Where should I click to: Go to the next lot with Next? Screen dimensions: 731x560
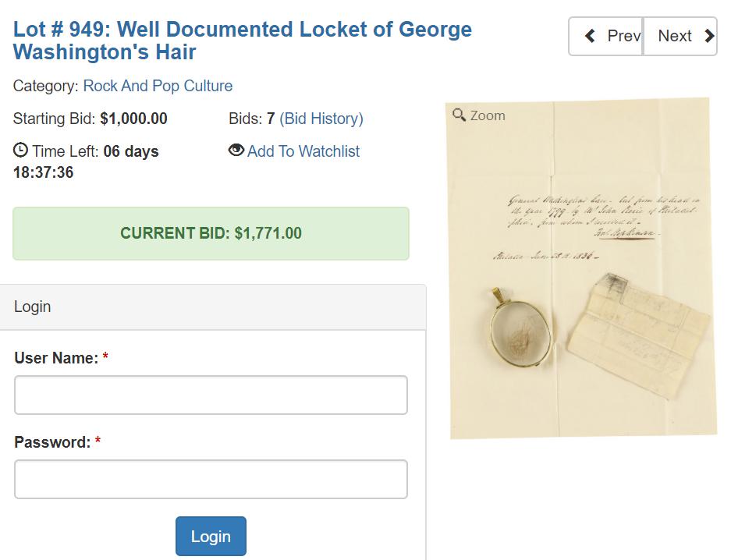(680, 36)
